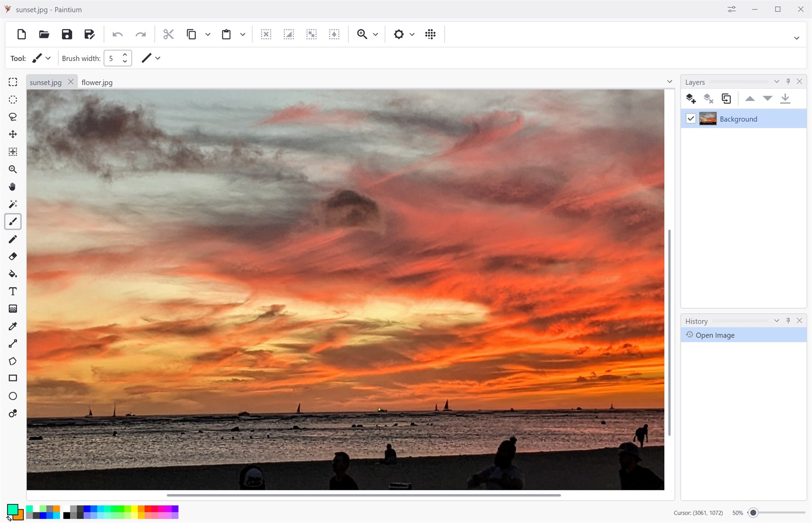Close the sunset.jpg tab
Image resolution: width=812 pixels, height=523 pixels.
[71, 82]
